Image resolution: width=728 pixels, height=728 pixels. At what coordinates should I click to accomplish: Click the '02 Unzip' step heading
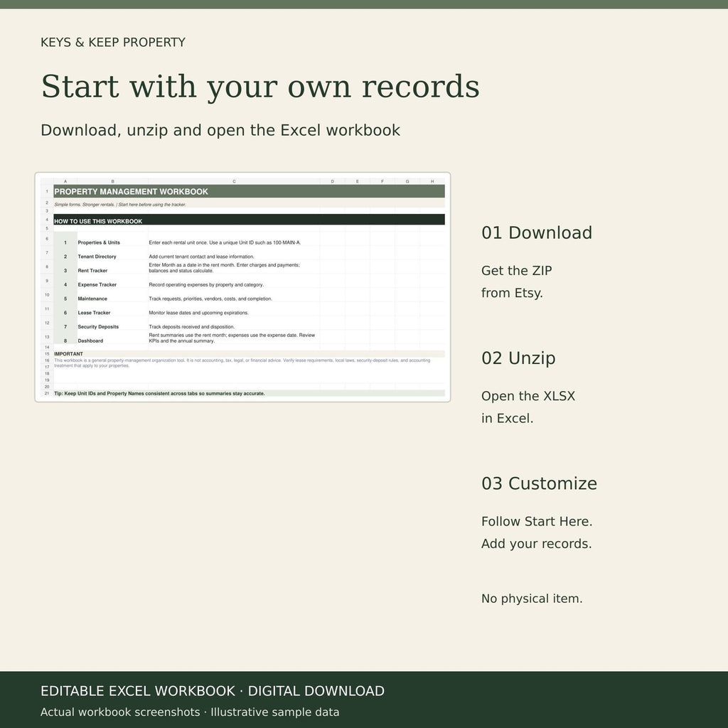518,358
